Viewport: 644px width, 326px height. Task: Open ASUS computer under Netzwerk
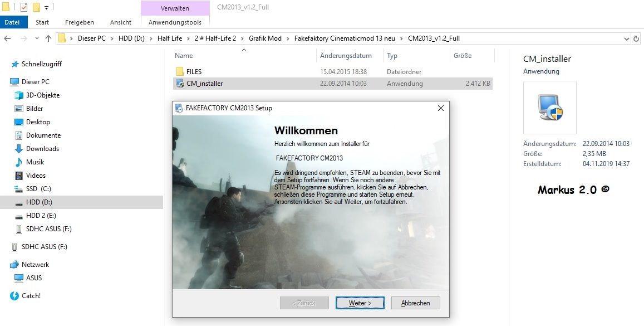click(34, 278)
